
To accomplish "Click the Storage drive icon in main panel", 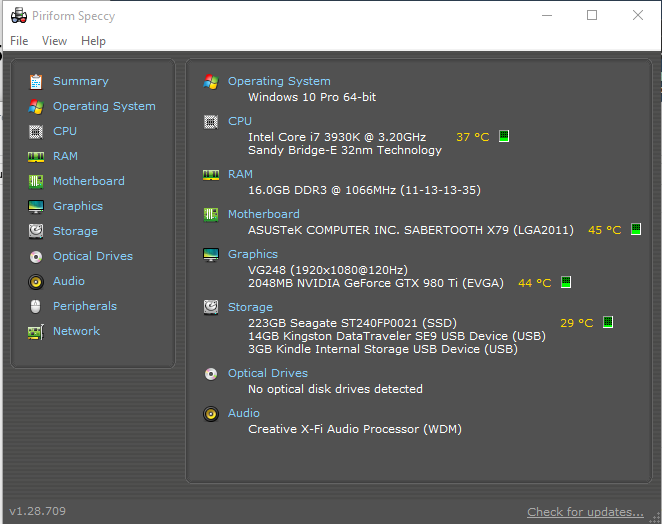I will [x=211, y=307].
